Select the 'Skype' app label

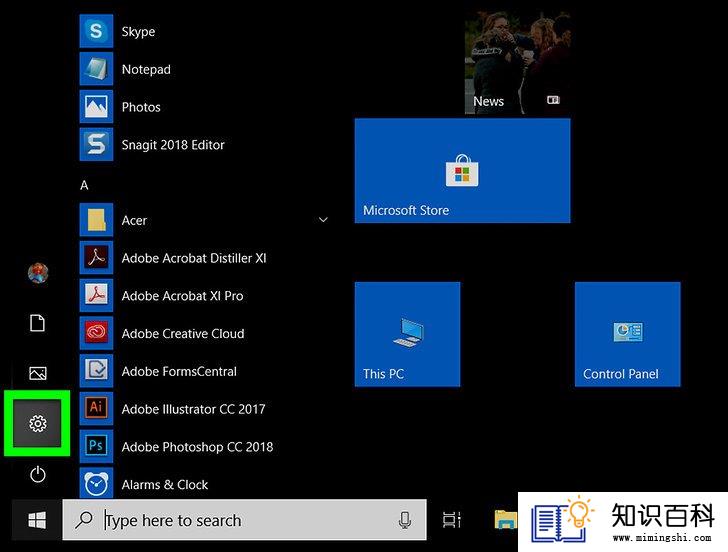click(138, 32)
